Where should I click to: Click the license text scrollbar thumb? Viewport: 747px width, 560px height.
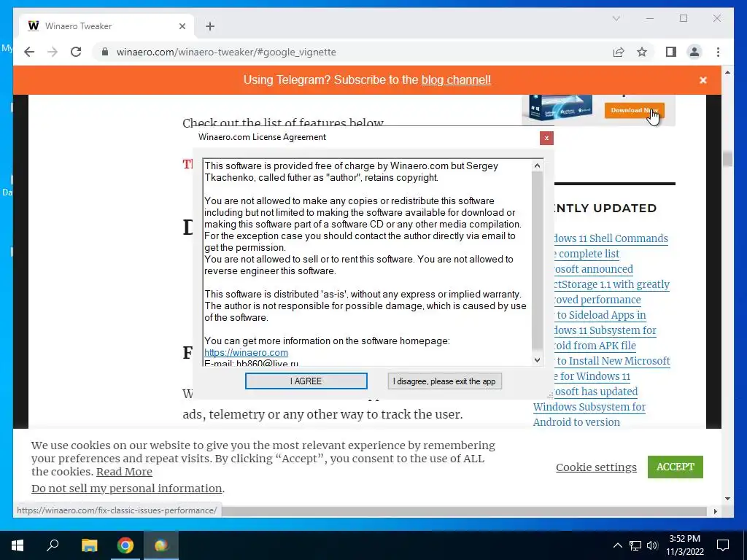point(537,262)
